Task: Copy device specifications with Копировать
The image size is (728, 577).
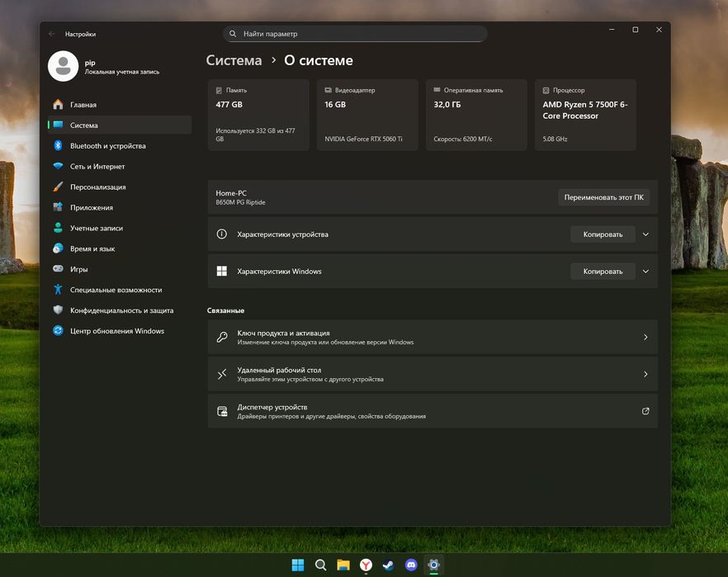Action: click(x=603, y=234)
